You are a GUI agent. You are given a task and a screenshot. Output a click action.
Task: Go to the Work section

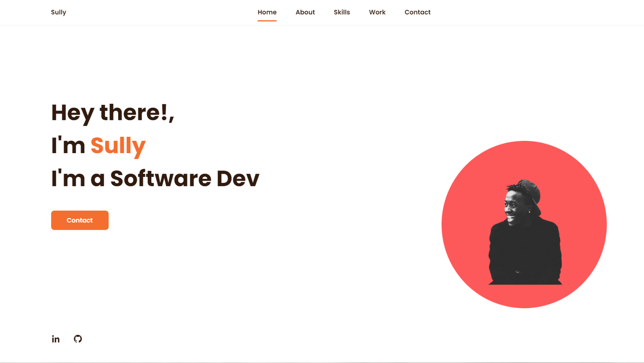click(377, 12)
